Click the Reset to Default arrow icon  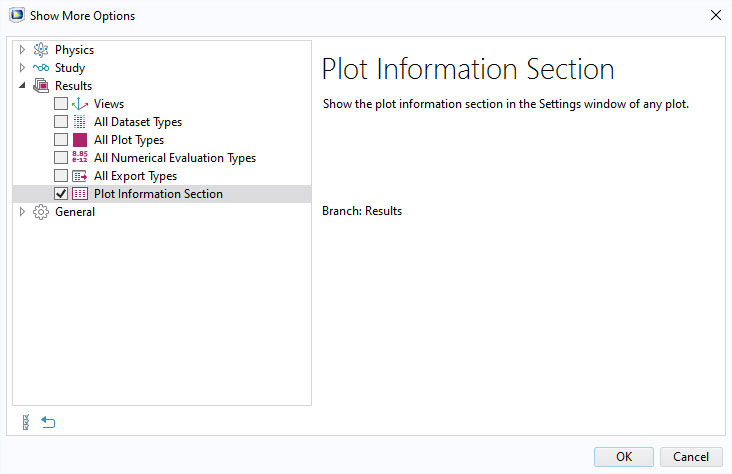(x=48, y=422)
